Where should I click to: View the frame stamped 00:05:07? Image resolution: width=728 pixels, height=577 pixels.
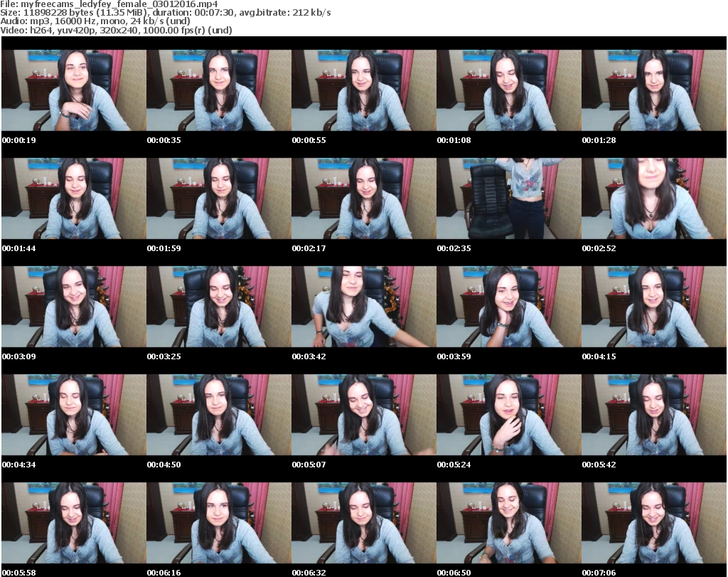click(363, 415)
